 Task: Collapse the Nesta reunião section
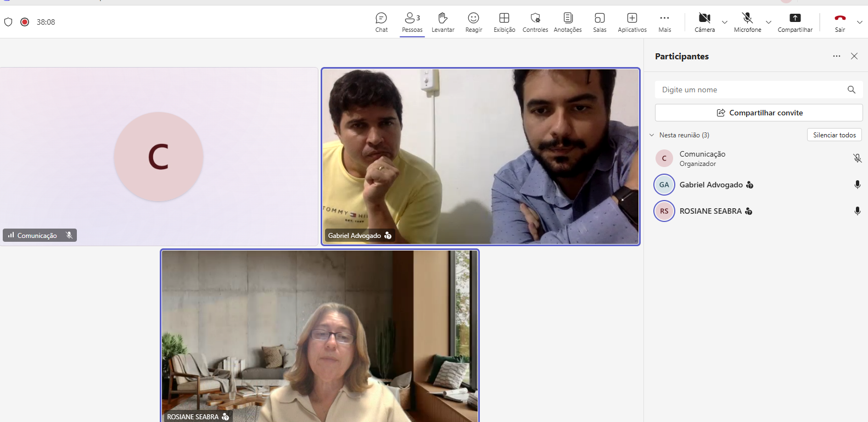point(652,135)
